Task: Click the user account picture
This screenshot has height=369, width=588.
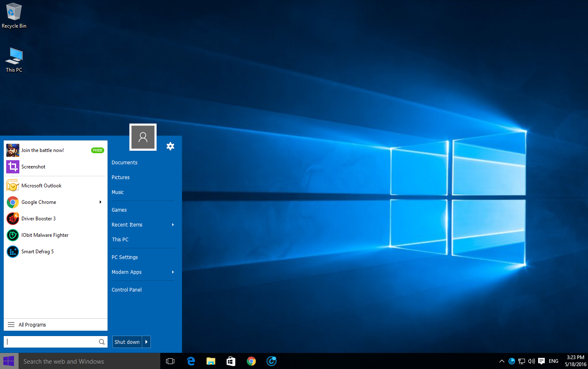Action: 143,137
